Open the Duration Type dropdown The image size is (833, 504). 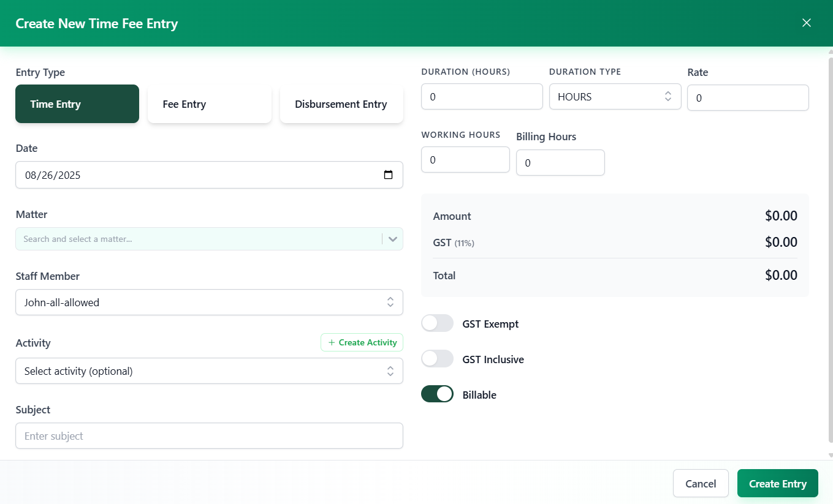(615, 97)
